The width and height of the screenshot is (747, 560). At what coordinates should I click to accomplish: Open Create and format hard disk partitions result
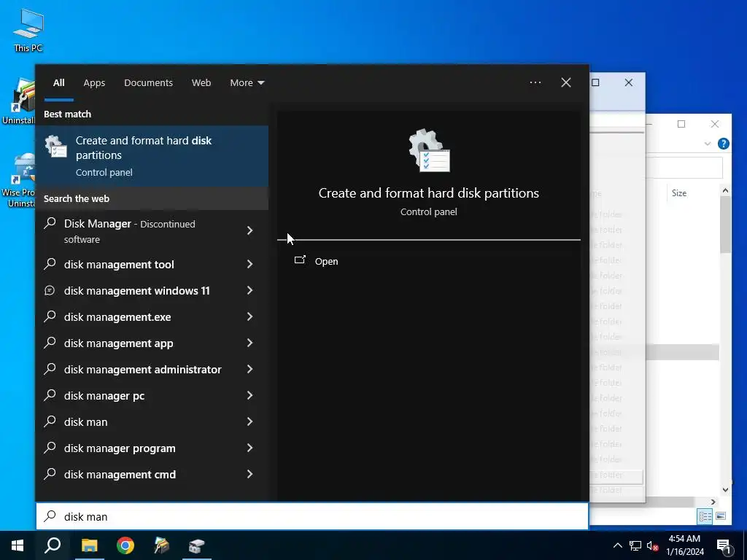[152, 156]
